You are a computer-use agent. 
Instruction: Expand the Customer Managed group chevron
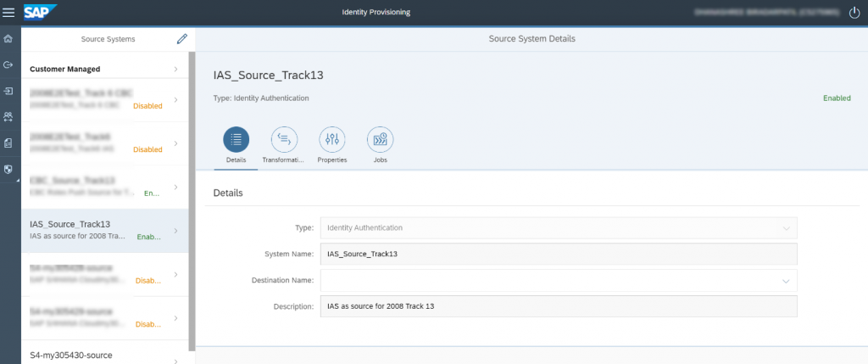click(x=176, y=70)
